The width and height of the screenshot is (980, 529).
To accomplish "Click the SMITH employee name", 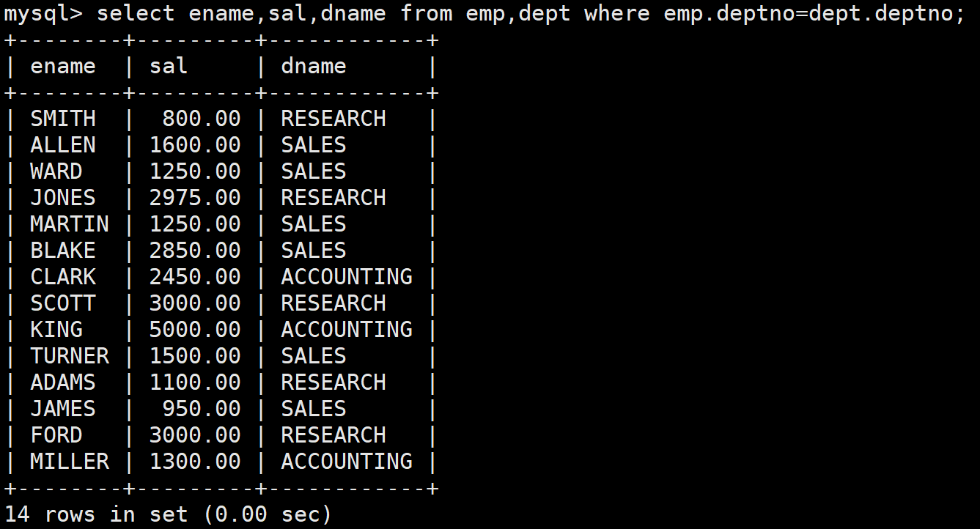I will click(x=63, y=119).
